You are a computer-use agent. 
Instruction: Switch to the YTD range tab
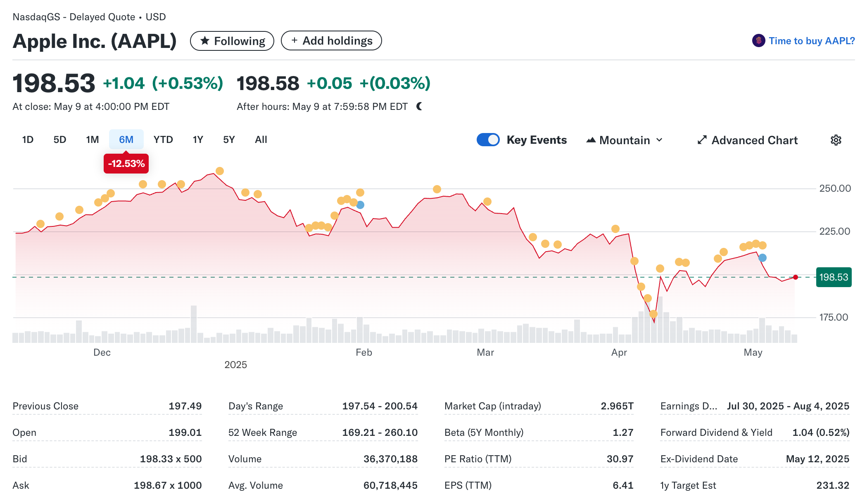pyautogui.click(x=163, y=140)
